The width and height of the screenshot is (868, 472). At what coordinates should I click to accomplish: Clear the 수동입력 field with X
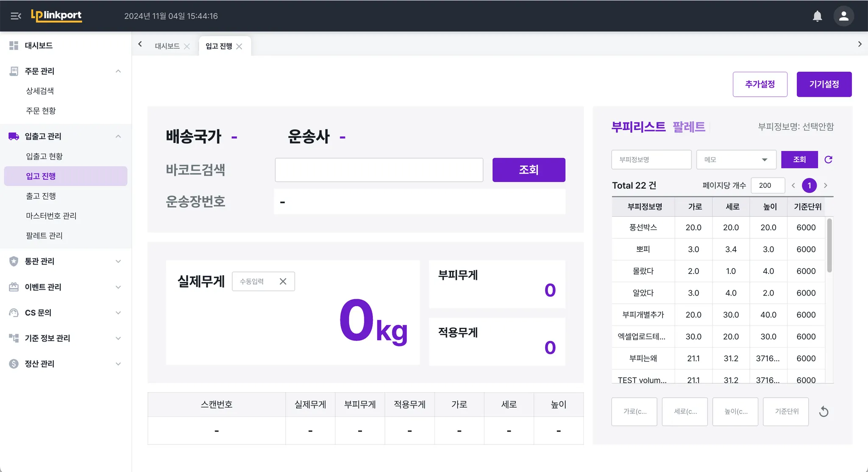click(283, 281)
